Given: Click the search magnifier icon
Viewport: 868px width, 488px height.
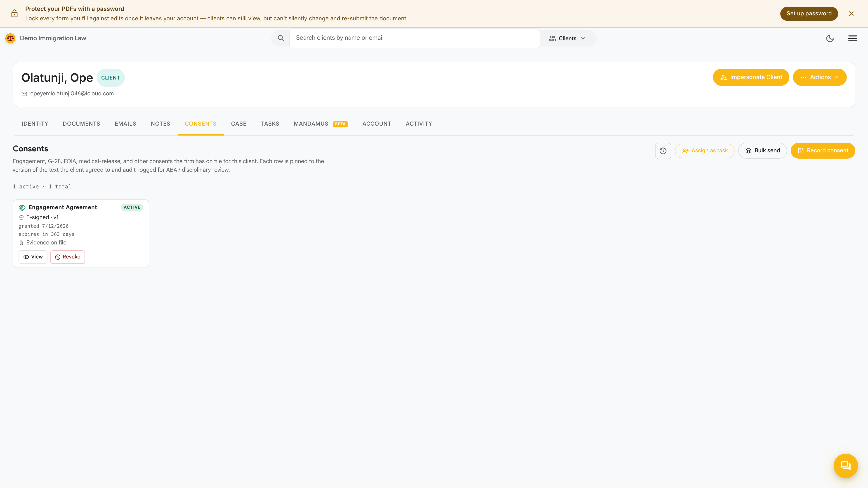Looking at the screenshot, I should tap(281, 38).
